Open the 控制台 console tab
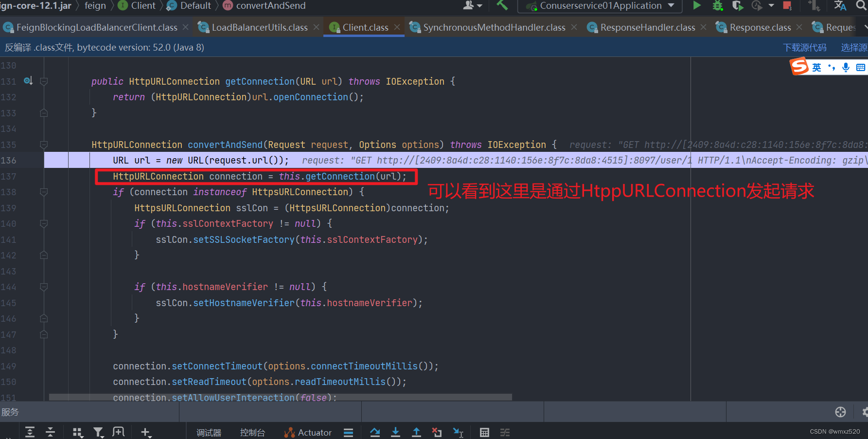This screenshot has height=439, width=868. coord(252,433)
